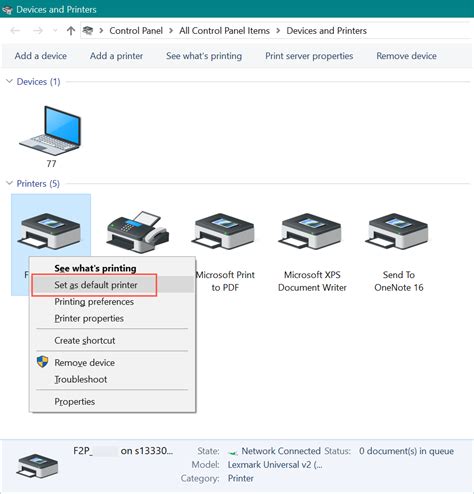This screenshot has width=474, height=494.
Task: Navigate to All Control Panel Items breadcrumb
Action: pos(224,31)
